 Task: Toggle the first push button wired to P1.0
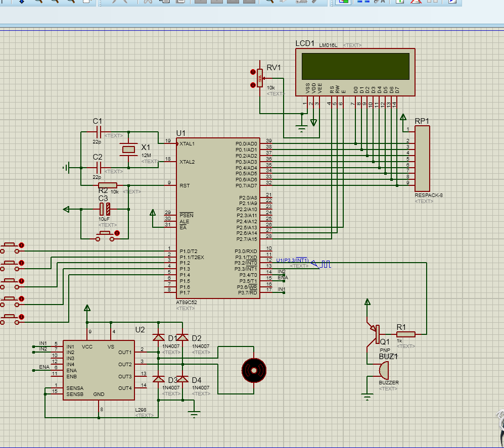10,248
